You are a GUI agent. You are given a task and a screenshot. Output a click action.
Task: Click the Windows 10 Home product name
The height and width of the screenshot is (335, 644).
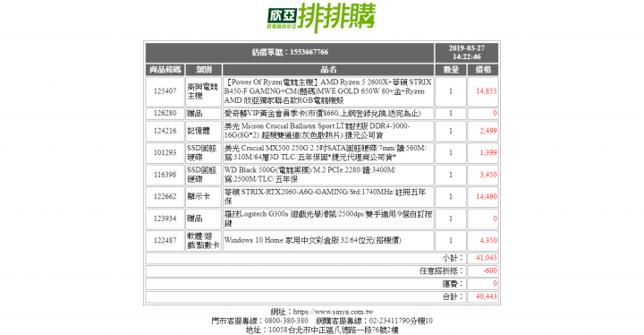[312, 240]
